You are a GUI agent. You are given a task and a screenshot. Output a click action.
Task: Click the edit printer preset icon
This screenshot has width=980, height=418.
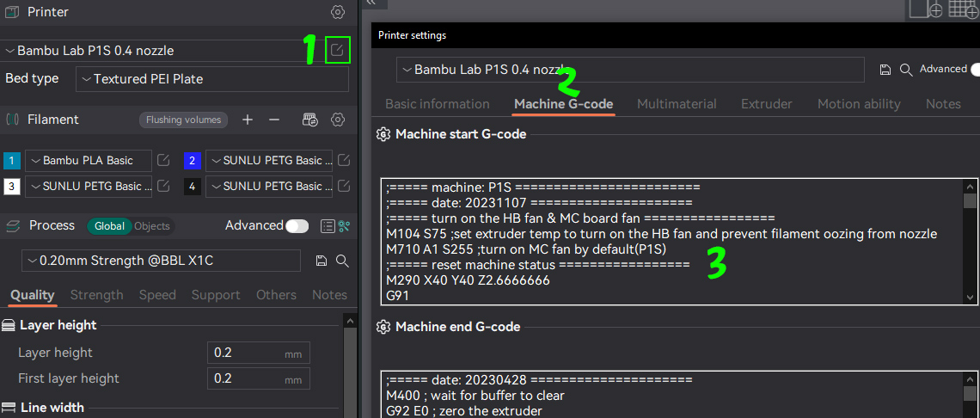point(338,51)
